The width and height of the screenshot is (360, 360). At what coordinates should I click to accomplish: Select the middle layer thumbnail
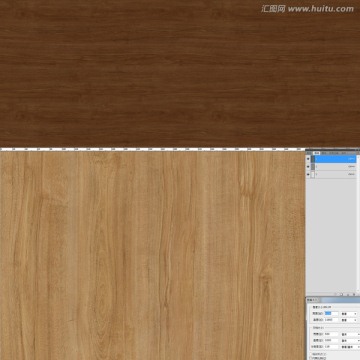(x=313, y=167)
